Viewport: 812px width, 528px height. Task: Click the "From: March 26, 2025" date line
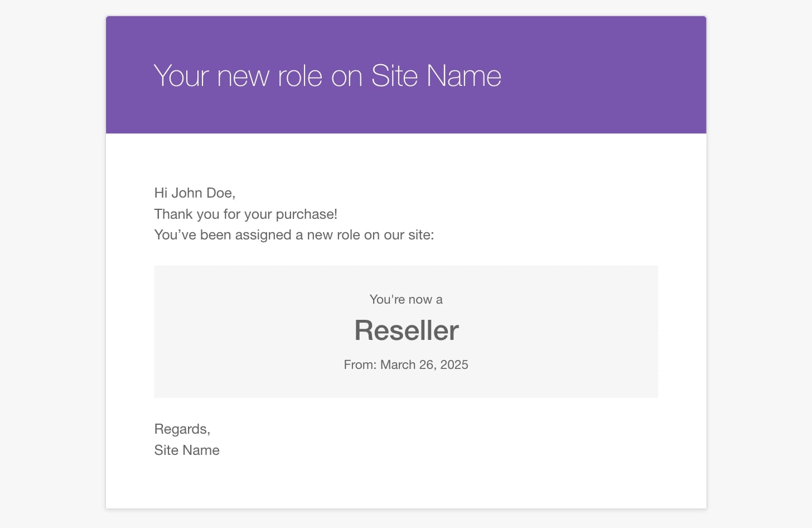406,365
